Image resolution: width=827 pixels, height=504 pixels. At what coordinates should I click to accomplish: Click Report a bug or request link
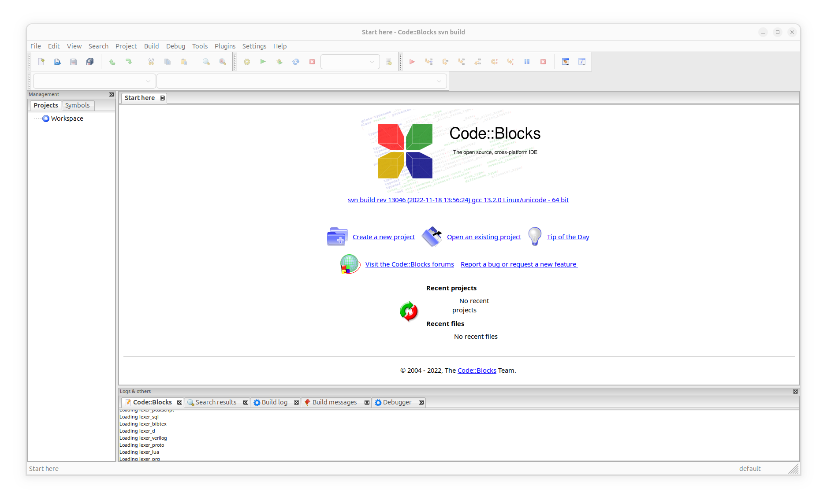tap(518, 264)
